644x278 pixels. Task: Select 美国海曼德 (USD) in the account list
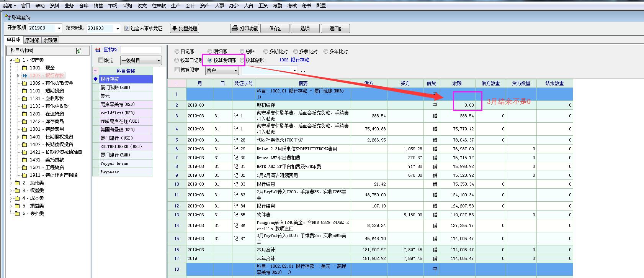[x=118, y=130]
